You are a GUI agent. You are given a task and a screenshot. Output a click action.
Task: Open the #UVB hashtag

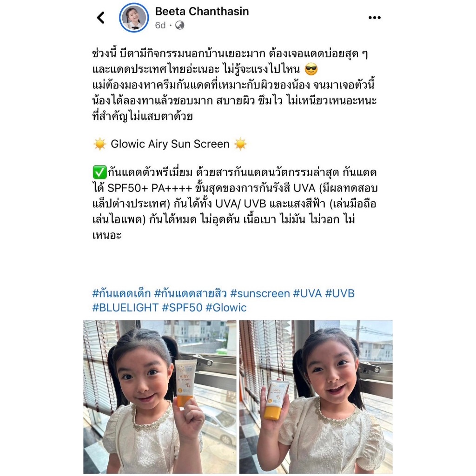[x=340, y=293]
